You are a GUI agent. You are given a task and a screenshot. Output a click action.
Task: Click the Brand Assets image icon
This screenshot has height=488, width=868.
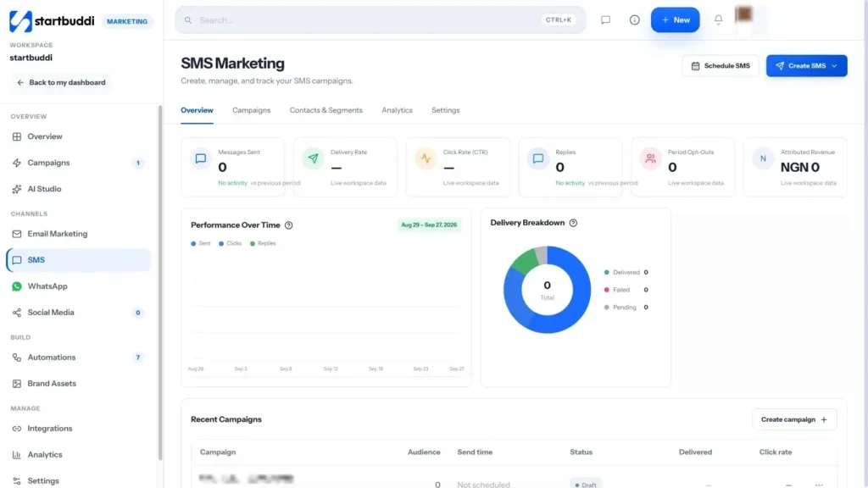pos(17,384)
